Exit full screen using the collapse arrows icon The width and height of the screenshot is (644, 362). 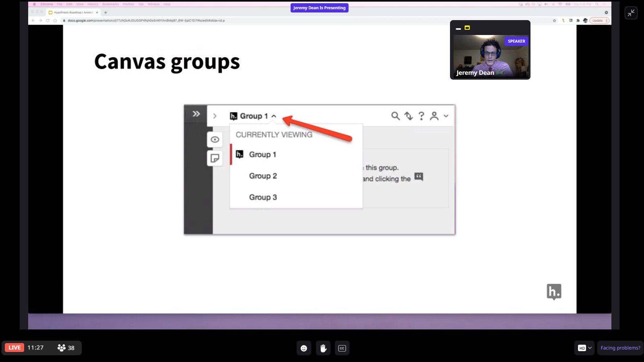tap(631, 13)
